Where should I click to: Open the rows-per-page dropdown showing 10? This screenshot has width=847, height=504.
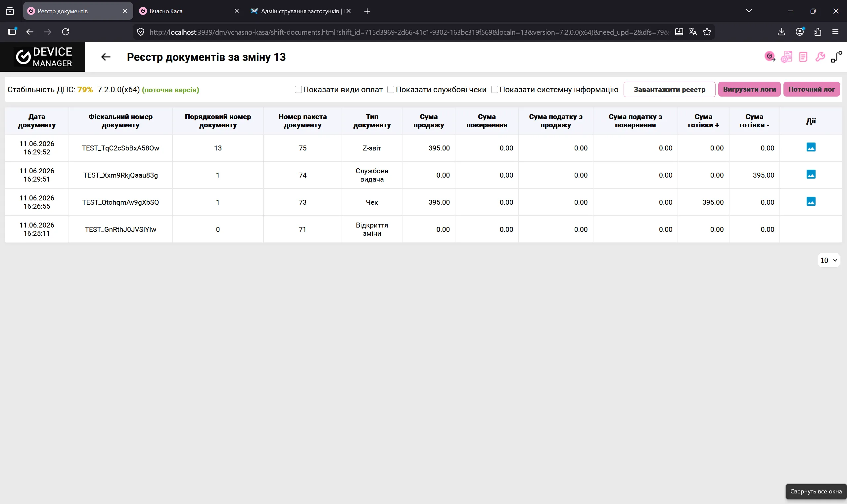(829, 260)
